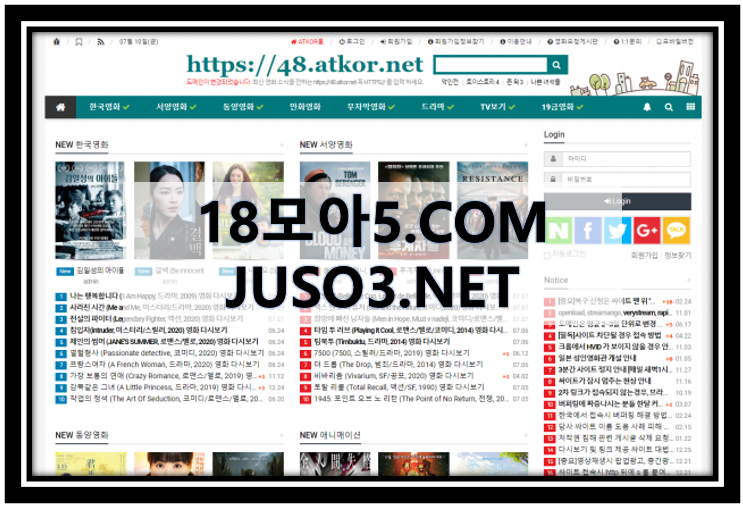The width and height of the screenshot is (743, 508).
Task: Open 팀북투 (Timbuktu) list entry
Action: 382,342
